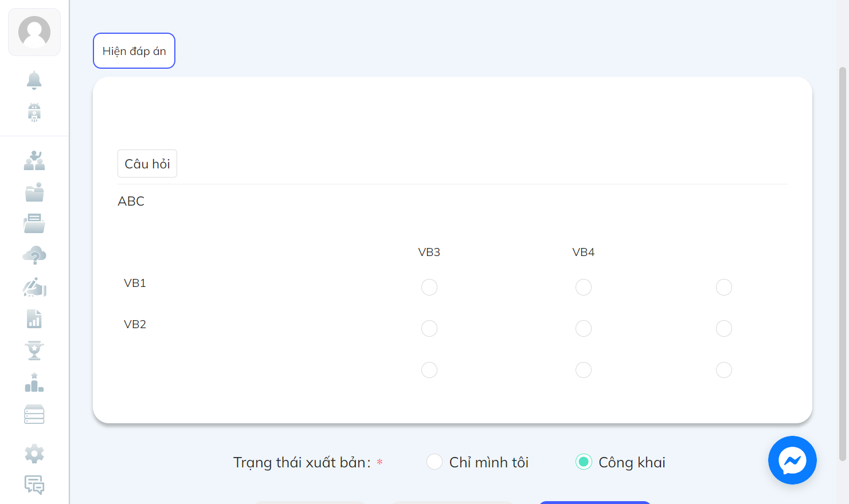Open the user profile avatar
The width and height of the screenshot is (849, 504).
34,32
